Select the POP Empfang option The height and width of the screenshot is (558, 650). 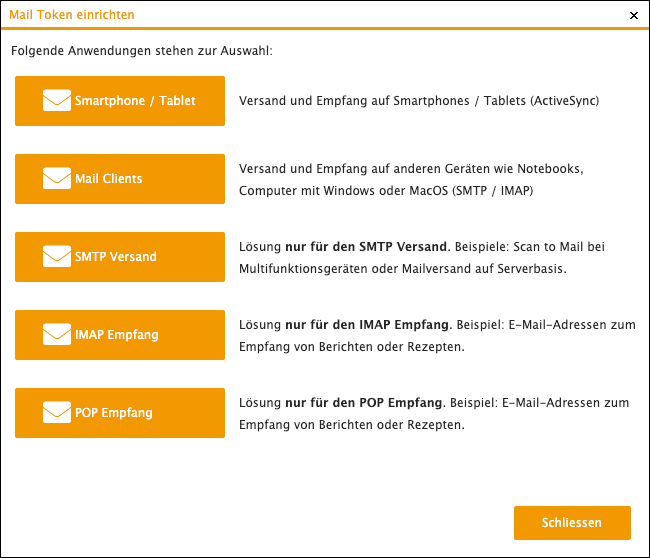[120, 412]
